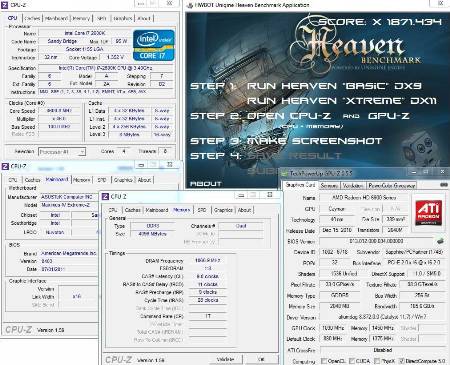The height and width of the screenshot is (365, 450).
Task: Click the TechPowerUp GPU-Z title bar icon
Action: pos(284,173)
